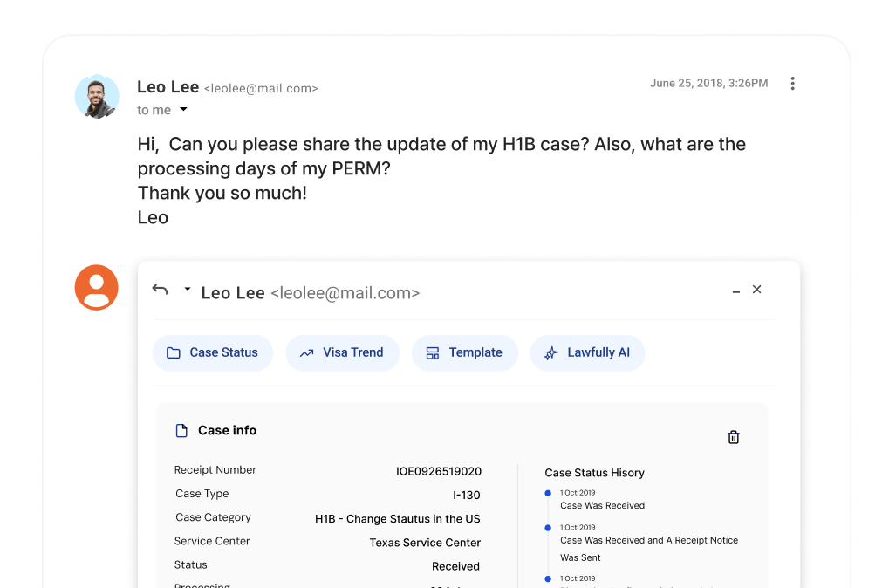Screen dimensions: 889x588
Task: Launch the Lawfully AI assistant
Action: [x=587, y=352]
